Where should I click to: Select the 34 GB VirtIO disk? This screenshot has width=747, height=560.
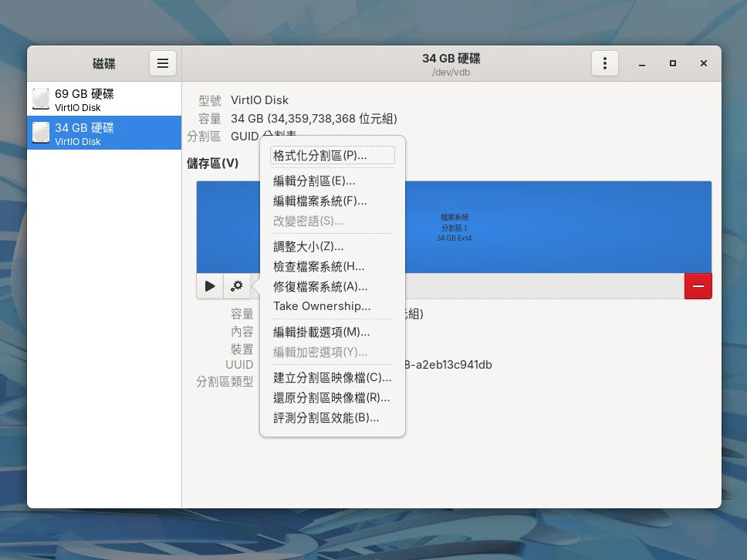click(x=104, y=133)
